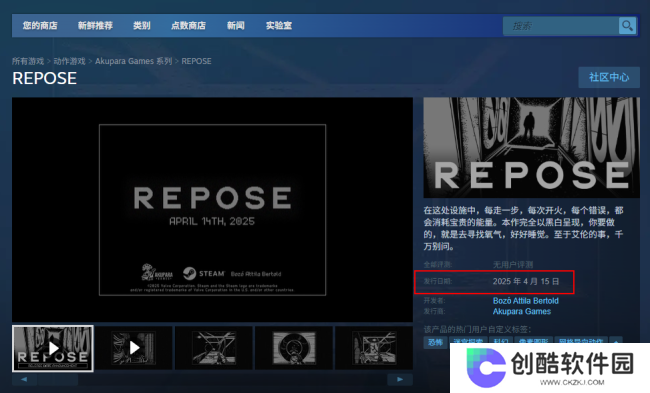Select the 恐怖 tag
Image resolution: width=650 pixels, height=393 pixels.
pyautogui.click(x=435, y=342)
